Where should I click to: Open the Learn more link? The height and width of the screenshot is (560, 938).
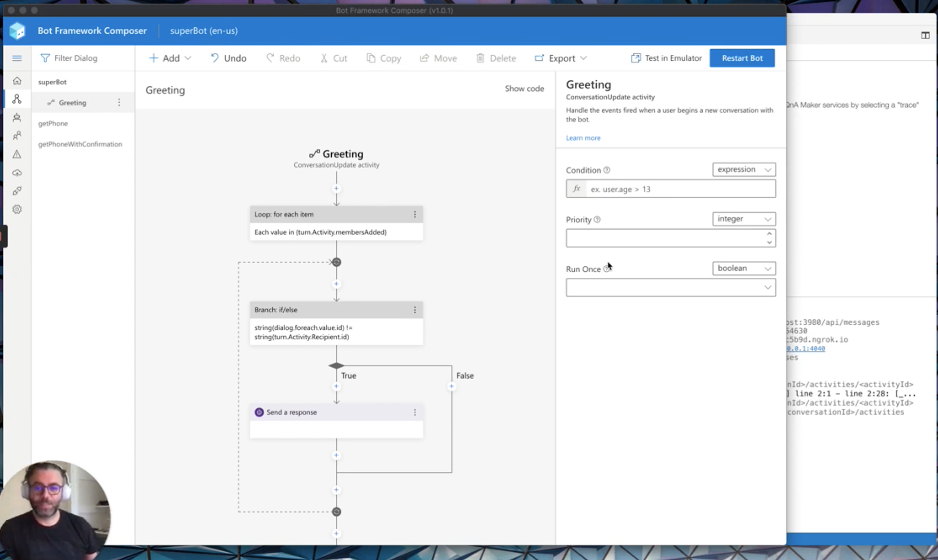(x=583, y=138)
